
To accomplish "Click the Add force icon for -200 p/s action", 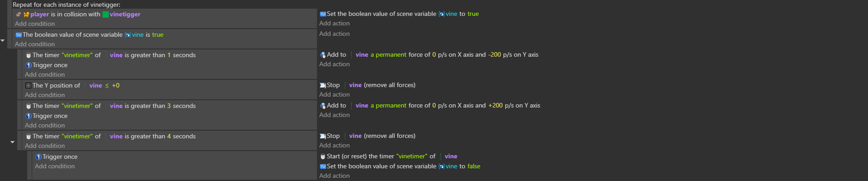I will click(323, 55).
